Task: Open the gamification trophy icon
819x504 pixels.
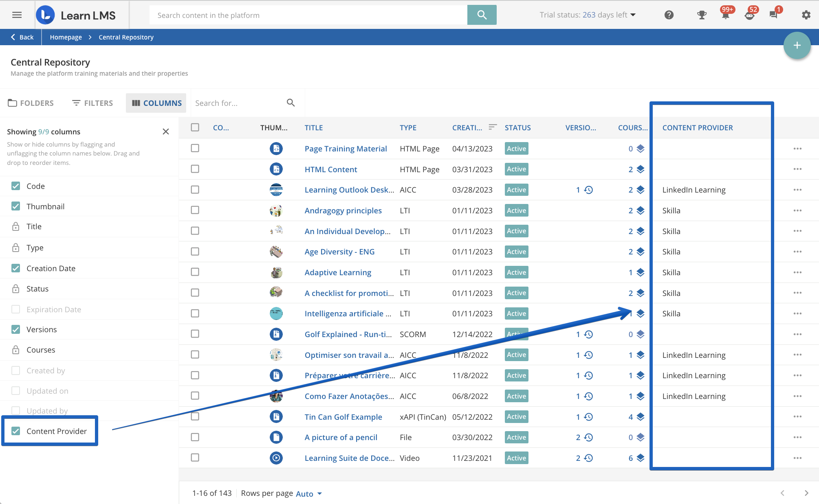Action: (702, 15)
